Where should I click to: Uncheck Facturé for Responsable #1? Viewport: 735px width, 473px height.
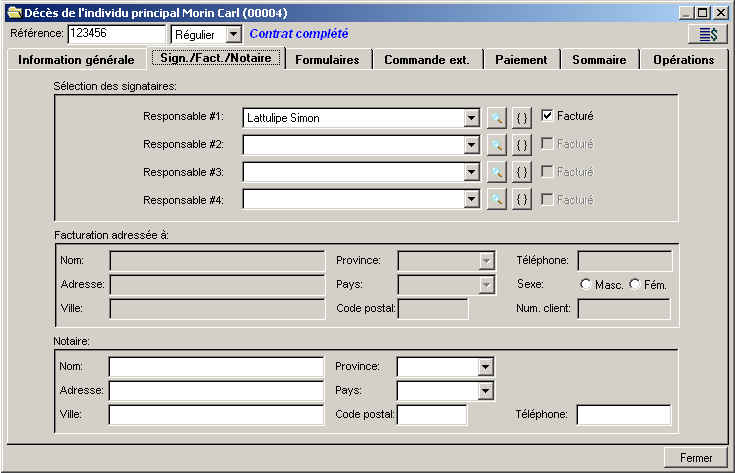click(x=547, y=116)
